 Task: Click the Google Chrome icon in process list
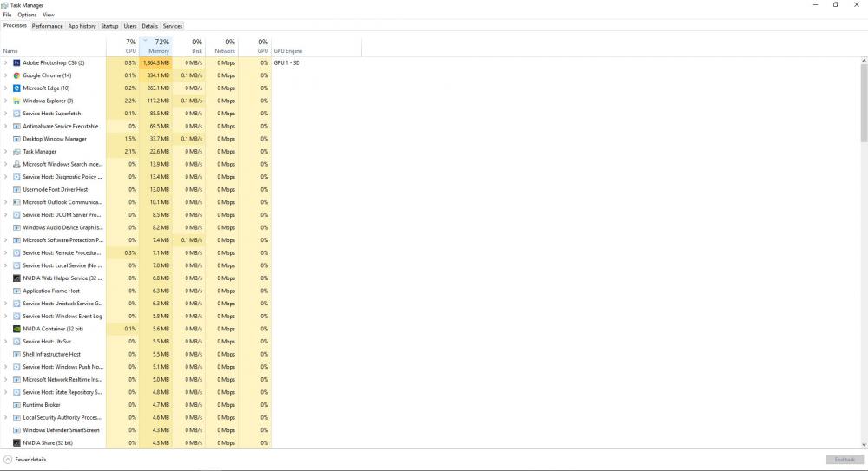click(16, 75)
